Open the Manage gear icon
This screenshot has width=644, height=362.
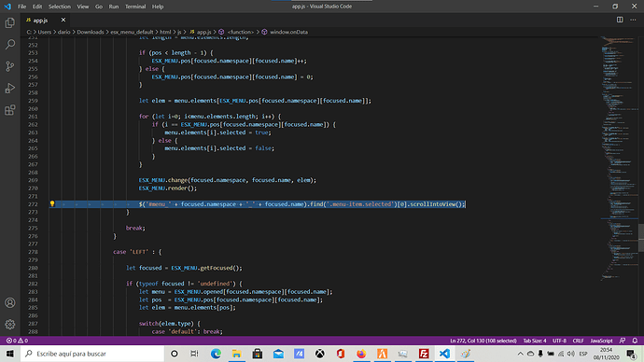(10, 325)
